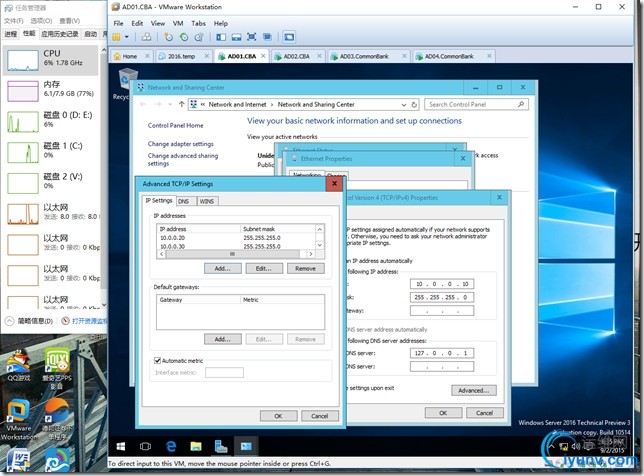Enter full screen mode via toolbar

click(x=252, y=37)
